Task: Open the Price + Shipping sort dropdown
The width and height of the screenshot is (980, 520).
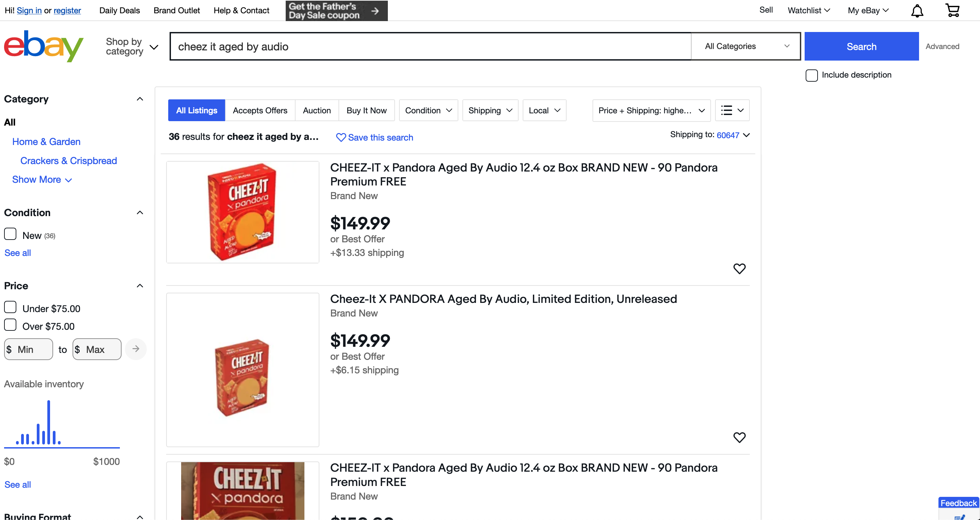Action: pos(651,111)
